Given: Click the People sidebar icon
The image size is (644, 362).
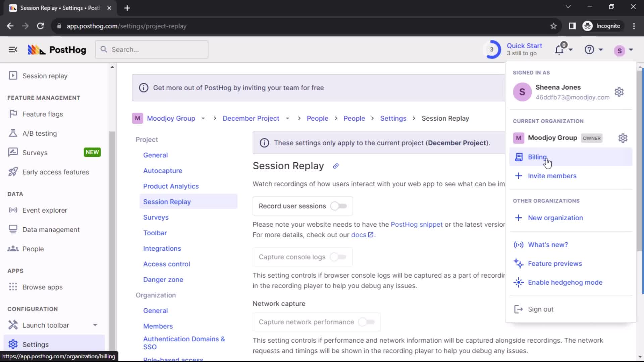Looking at the screenshot, I should tap(12, 249).
